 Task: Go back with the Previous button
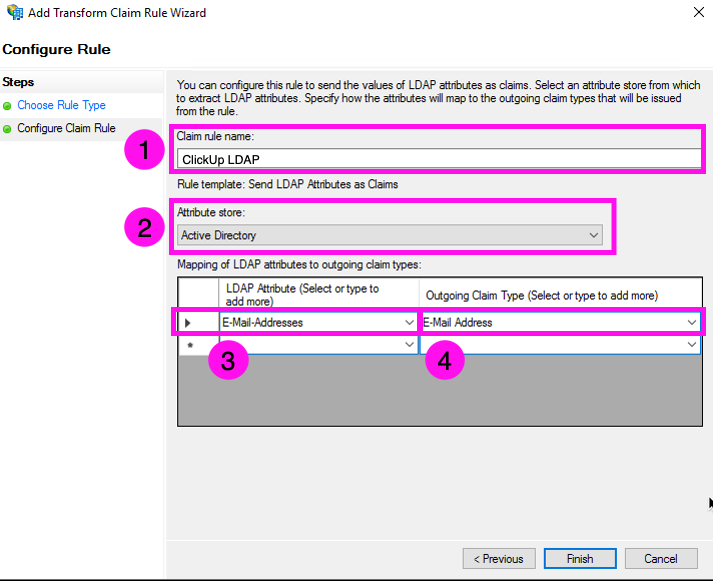tap(498, 559)
